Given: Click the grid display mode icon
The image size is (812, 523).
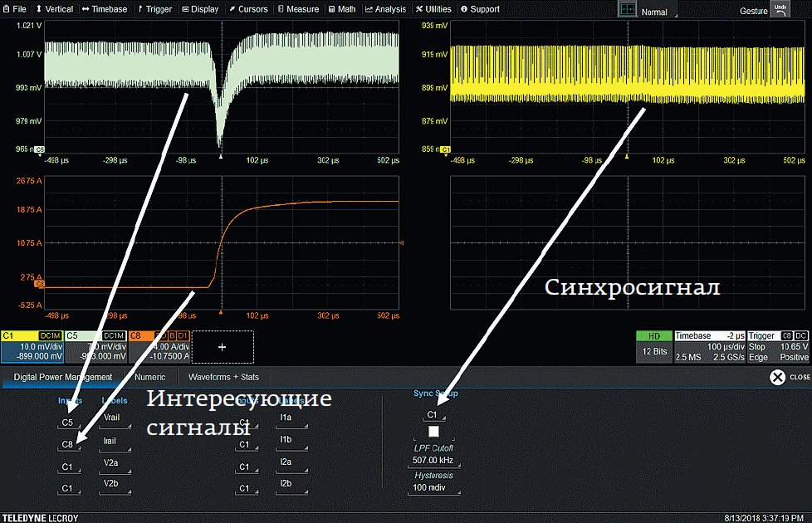Looking at the screenshot, I should click(627, 9).
